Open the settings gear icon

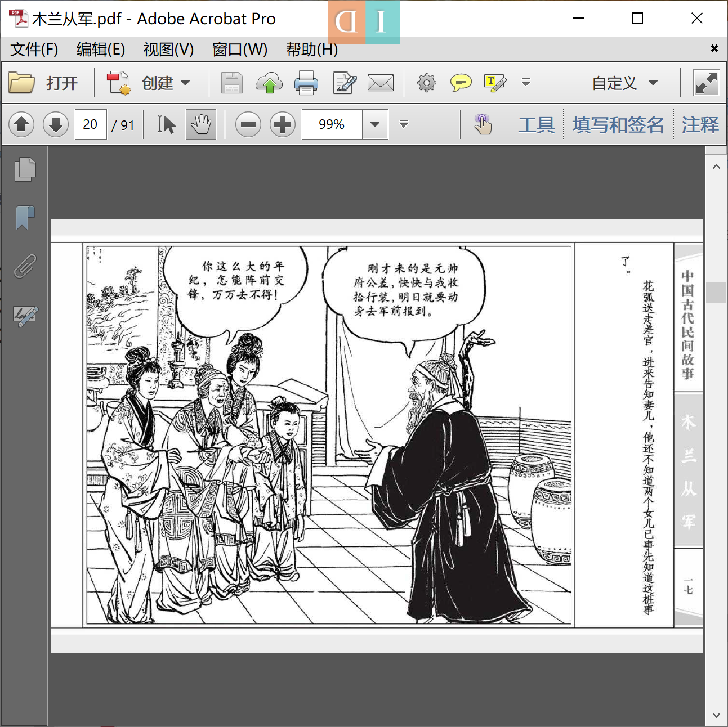tap(426, 83)
